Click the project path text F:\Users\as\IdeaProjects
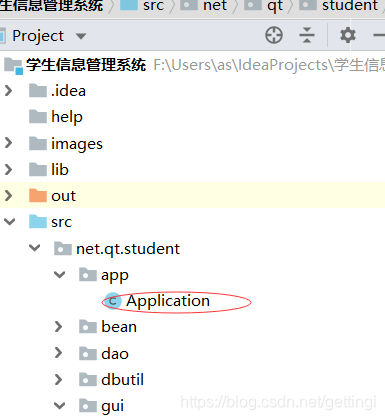 [x=241, y=65]
